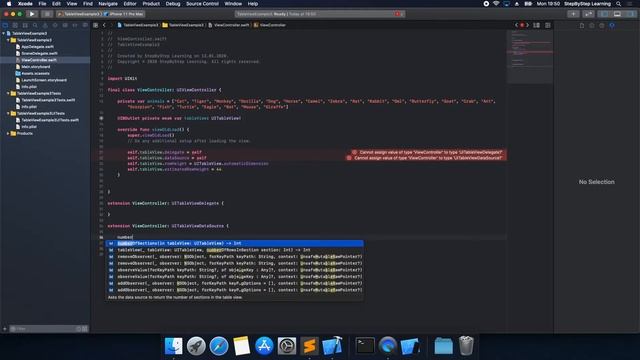Show the Attributes inspector blue tab

(x=612, y=25)
